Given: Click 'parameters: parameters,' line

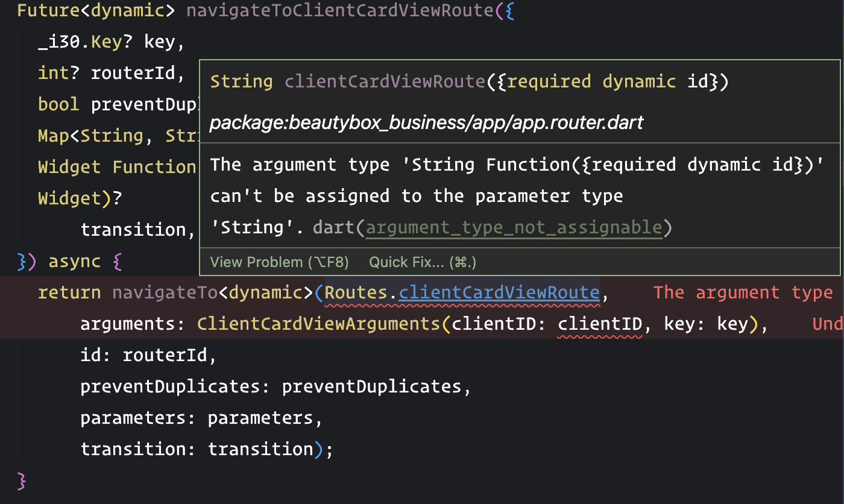Looking at the screenshot, I should [202, 418].
